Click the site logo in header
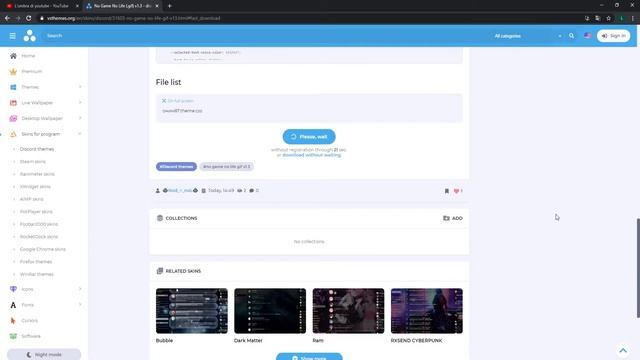Image resolution: width=640 pixels, height=360 pixels. [29, 36]
